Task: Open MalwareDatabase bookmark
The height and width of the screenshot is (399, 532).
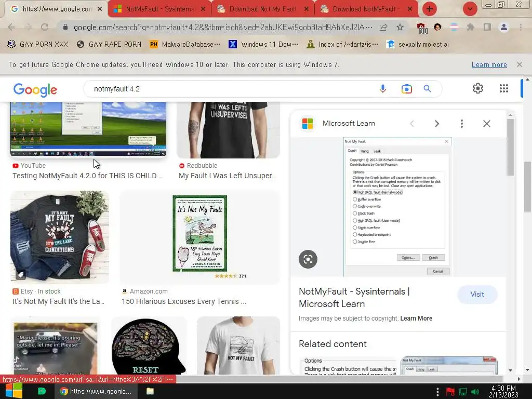Action: (185, 45)
